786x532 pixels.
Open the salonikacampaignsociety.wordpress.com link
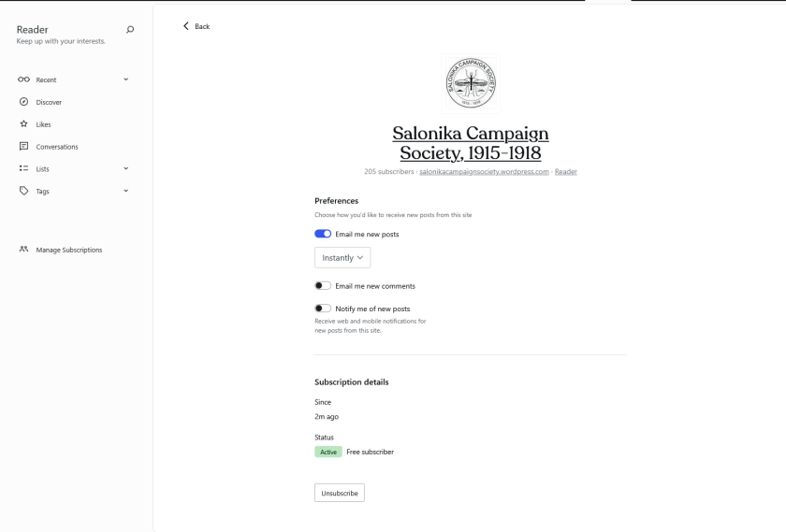tap(484, 172)
